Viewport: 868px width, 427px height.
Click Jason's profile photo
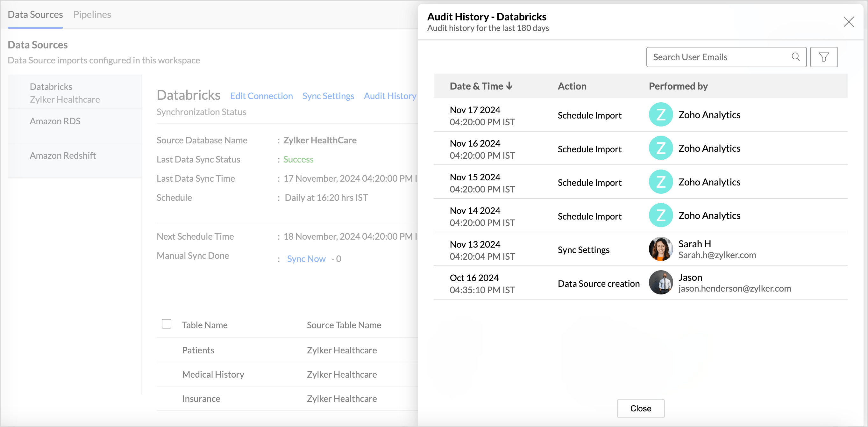tap(660, 283)
